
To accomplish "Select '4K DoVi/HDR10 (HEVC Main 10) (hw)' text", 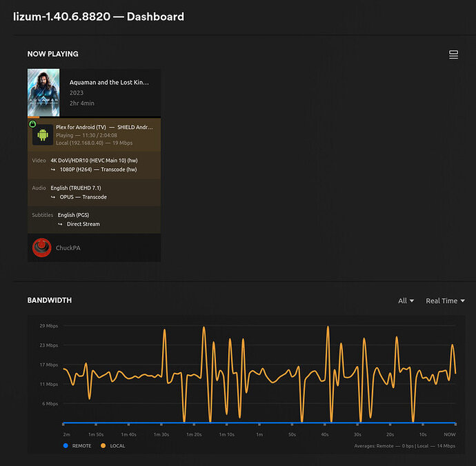I will click(94, 161).
